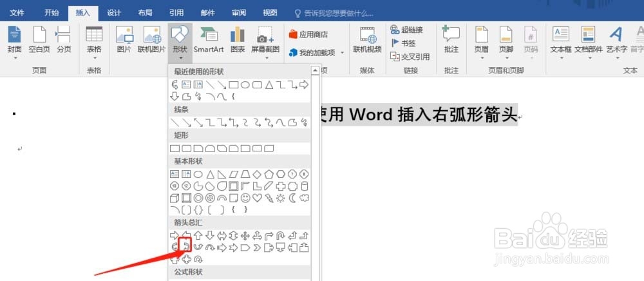644x281 pixels.
Task: Pick the parallelogram shape
Action: [234, 174]
